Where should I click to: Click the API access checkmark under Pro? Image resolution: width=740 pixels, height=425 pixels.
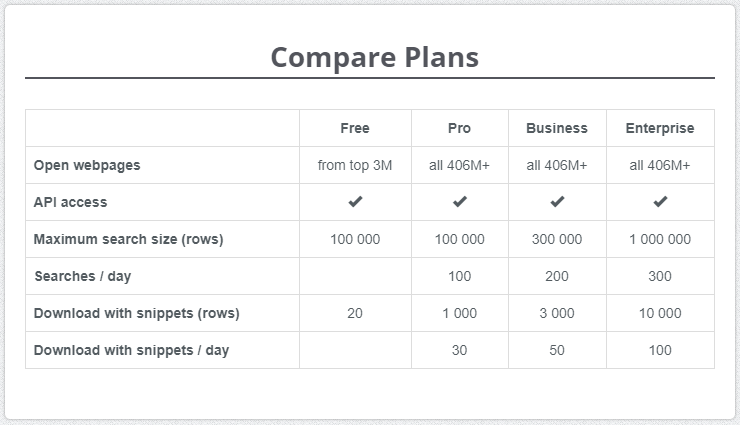pyautogui.click(x=460, y=202)
